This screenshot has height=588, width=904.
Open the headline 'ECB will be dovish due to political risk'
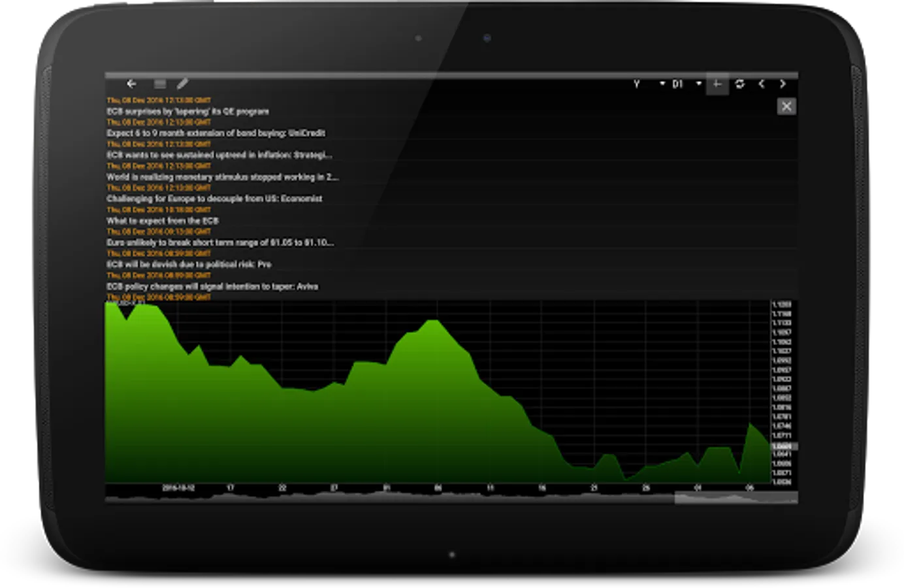coord(189,264)
